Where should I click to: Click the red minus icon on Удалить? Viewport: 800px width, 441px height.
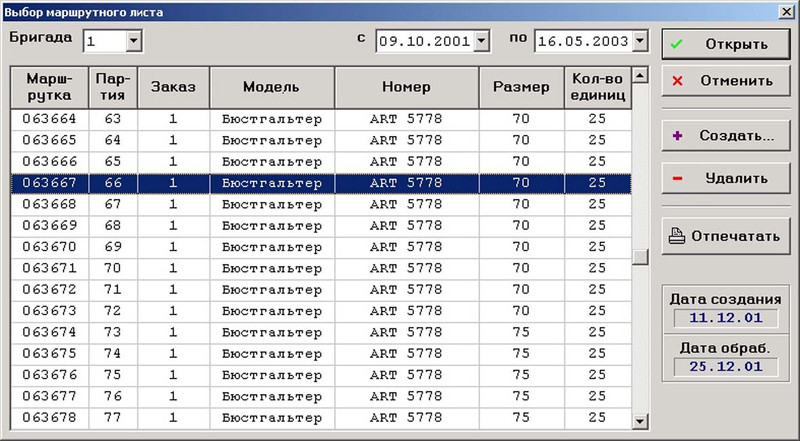pos(678,179)
